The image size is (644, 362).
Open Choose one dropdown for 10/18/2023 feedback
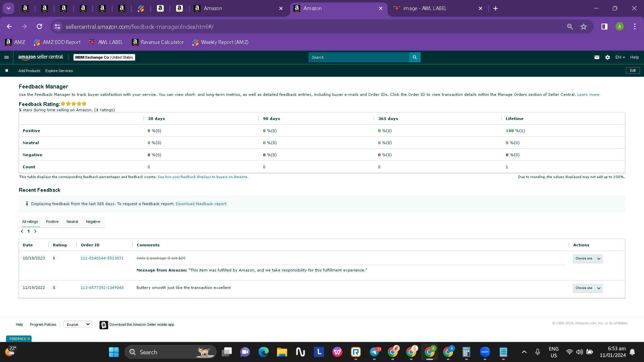587,258
